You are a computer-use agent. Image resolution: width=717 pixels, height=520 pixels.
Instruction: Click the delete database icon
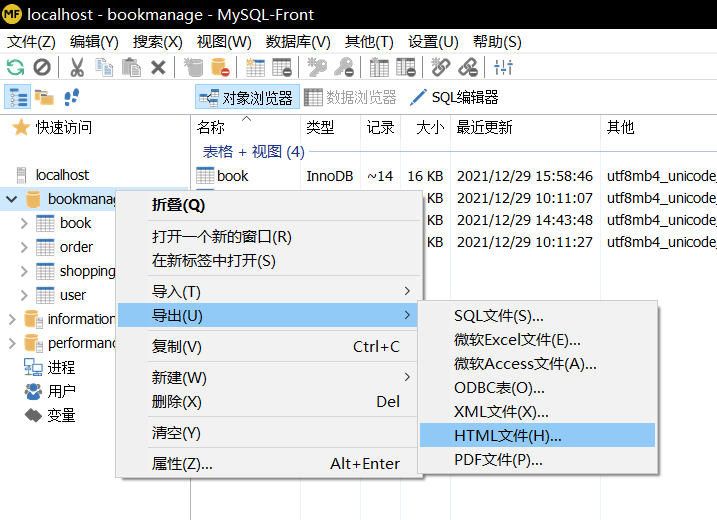[220, 68]
